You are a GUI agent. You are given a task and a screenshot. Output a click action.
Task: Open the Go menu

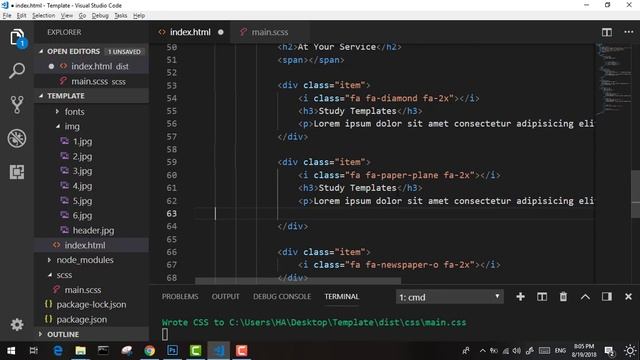82,16
